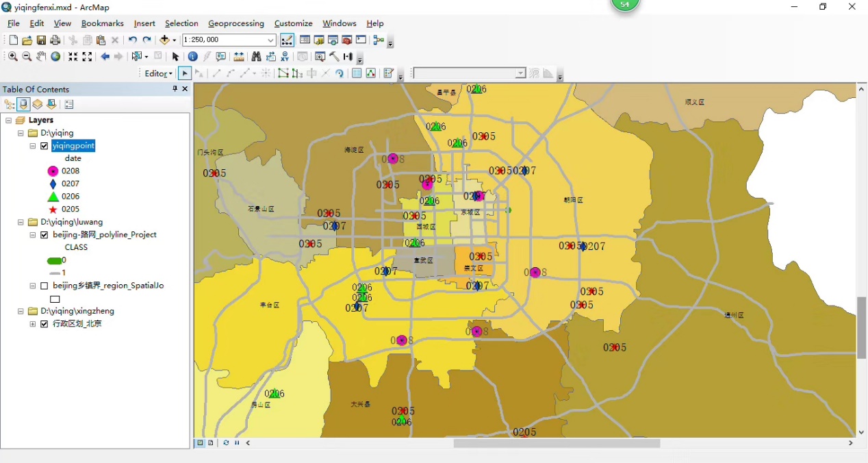Uncheck the yiqingpoint layer checkbox
The image size is (868, 463).
point(44,146)
